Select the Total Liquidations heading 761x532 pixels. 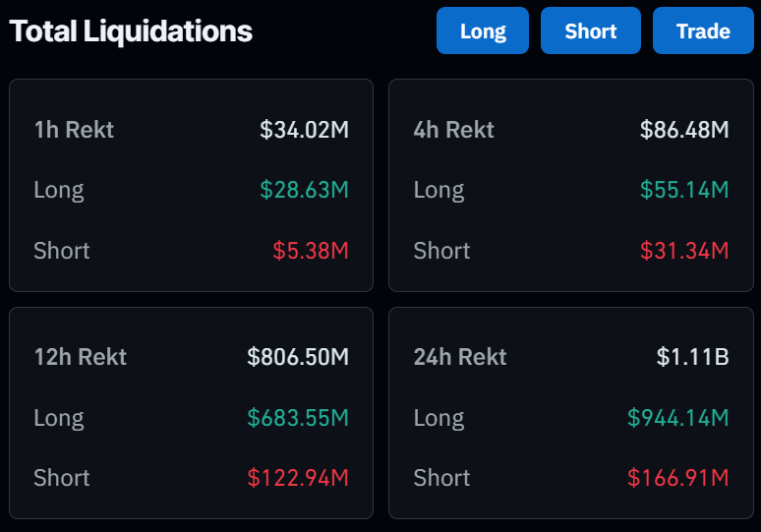131,31
